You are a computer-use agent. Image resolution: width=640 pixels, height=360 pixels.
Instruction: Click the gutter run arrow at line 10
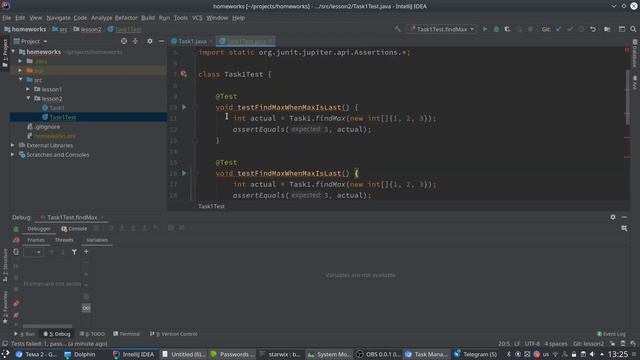(x=184, y=107)
